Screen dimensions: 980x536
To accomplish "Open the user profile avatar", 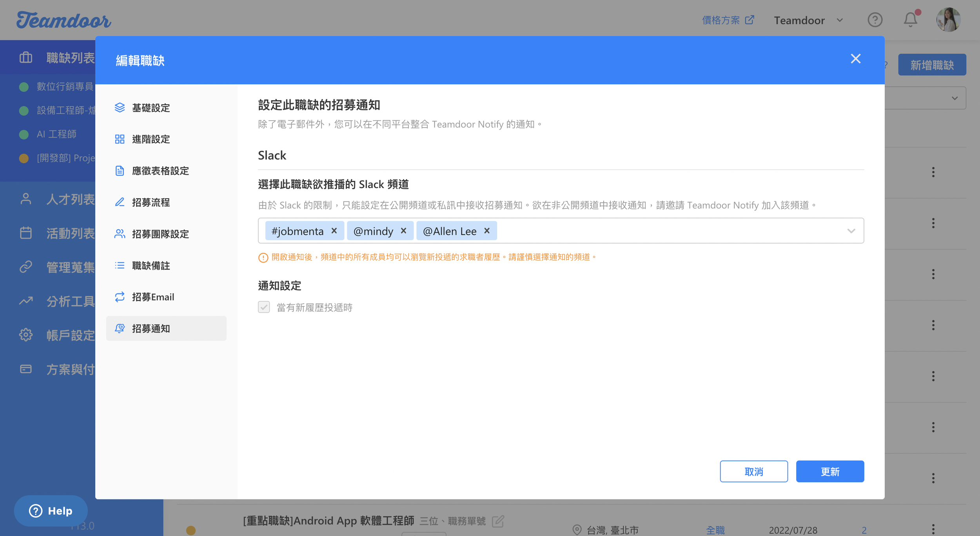I will point(948,20).
